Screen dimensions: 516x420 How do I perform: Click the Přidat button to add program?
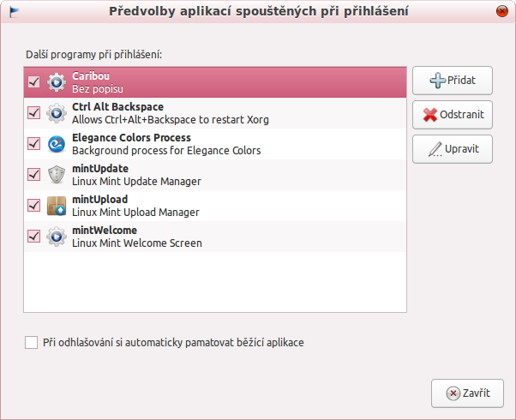tap(453, 81)
